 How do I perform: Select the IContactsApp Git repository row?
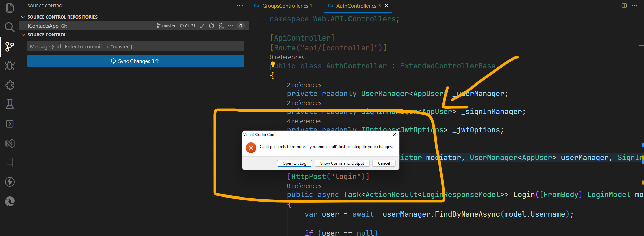click(x=134, y=26)
